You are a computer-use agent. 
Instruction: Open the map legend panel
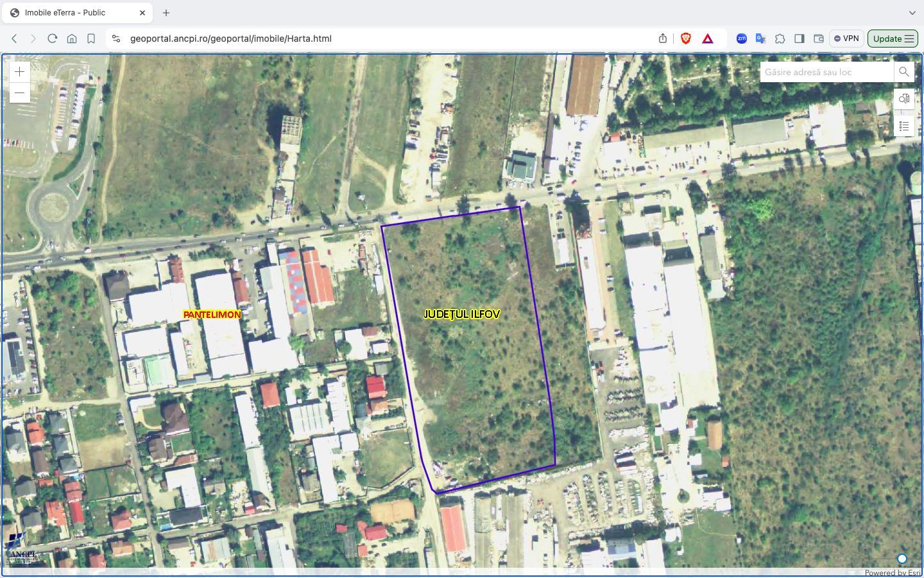903,126
